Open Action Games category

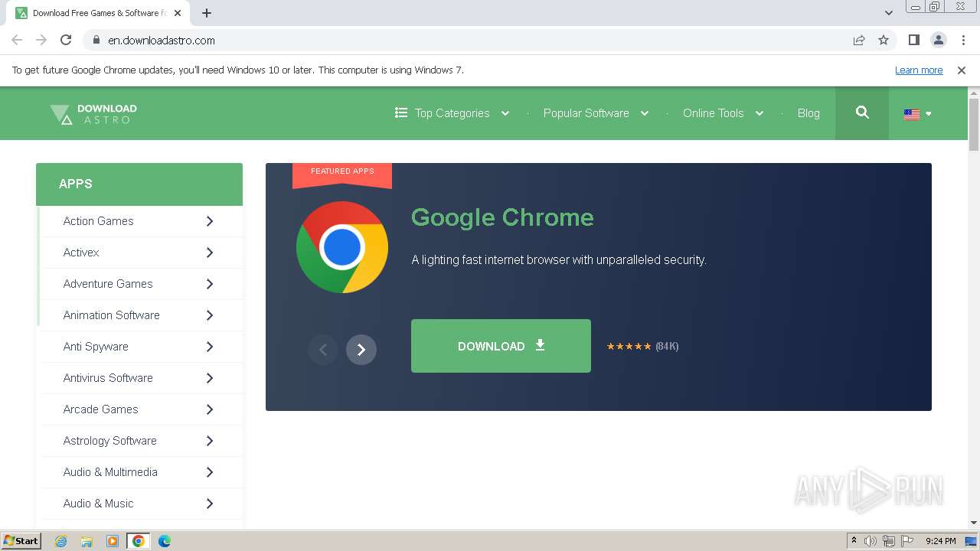coord(98,221)
